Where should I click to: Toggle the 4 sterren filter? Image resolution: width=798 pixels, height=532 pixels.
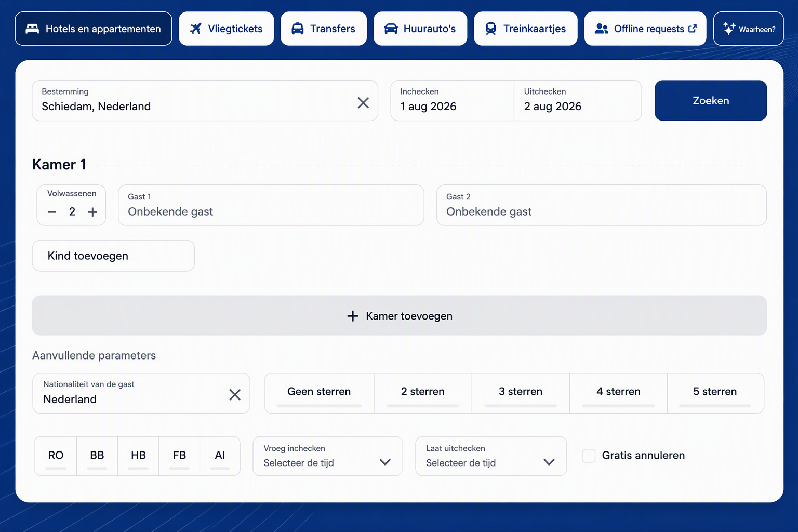pos(618,393)
